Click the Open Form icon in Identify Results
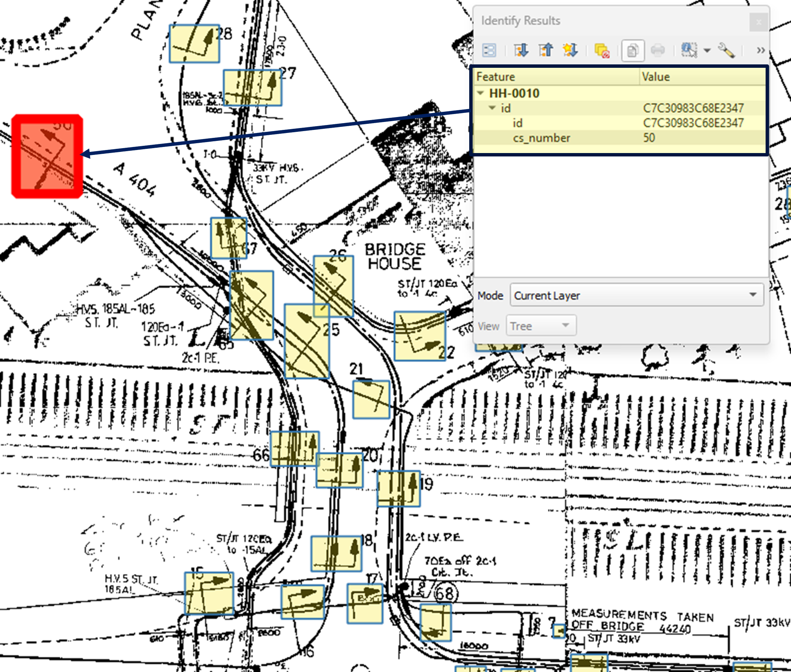The image size is (791, 672). point(489,50)
